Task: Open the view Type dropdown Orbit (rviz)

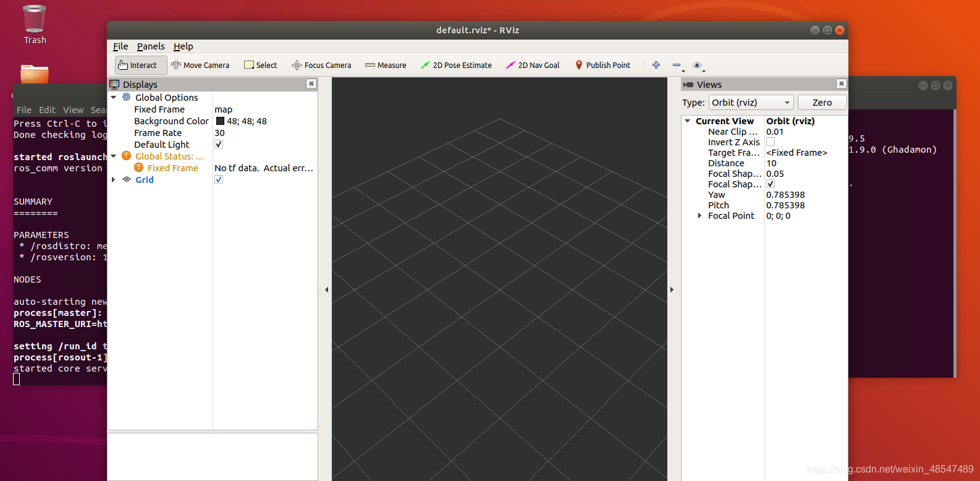Action: pos(751,103)
